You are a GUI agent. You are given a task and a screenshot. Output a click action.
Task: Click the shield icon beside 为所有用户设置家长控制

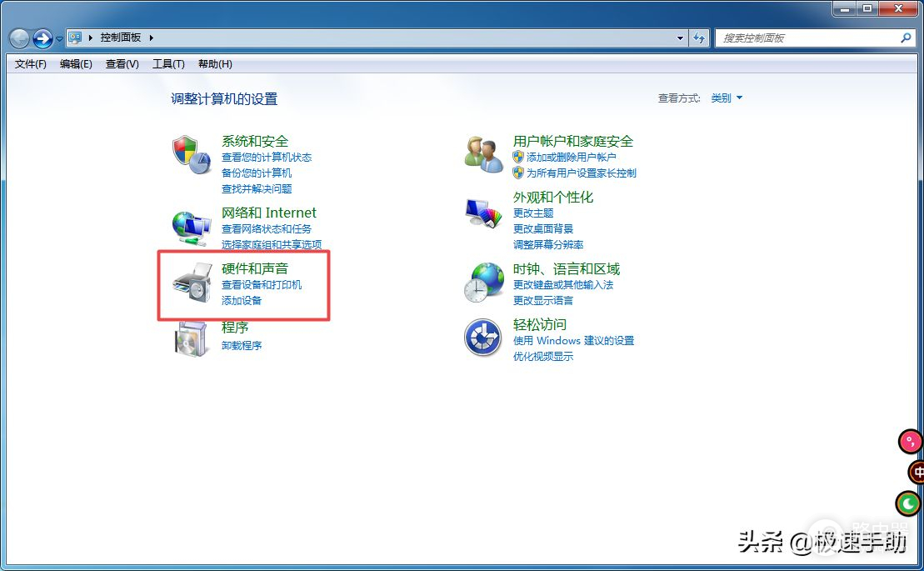point(518,173)
